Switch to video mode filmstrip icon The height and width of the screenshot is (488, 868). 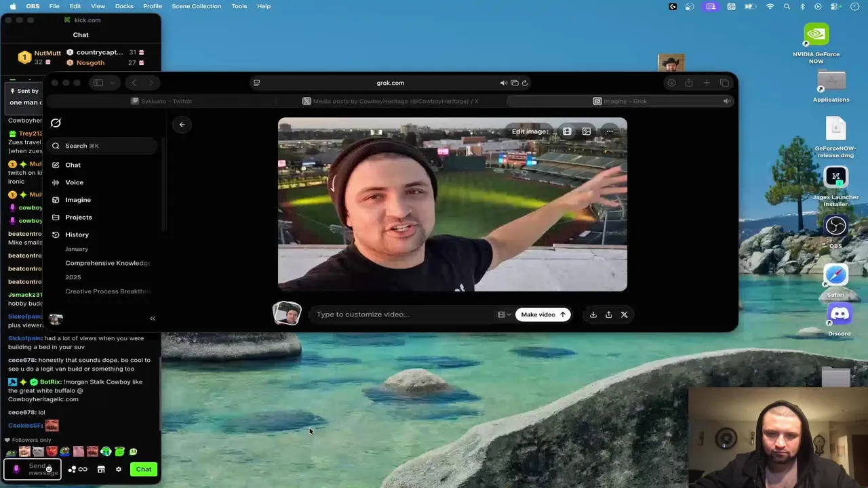point(567,131)
